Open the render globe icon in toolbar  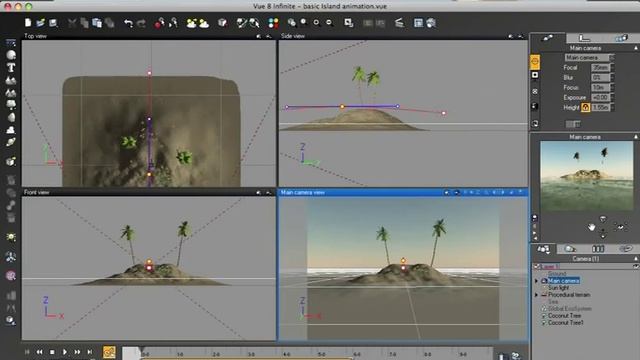[x=431, y=23]
